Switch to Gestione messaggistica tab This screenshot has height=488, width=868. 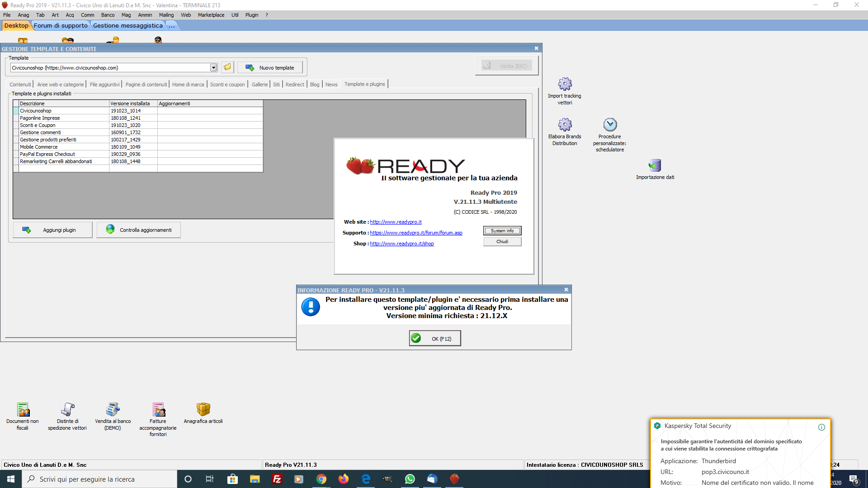click(x=128, y=26)
